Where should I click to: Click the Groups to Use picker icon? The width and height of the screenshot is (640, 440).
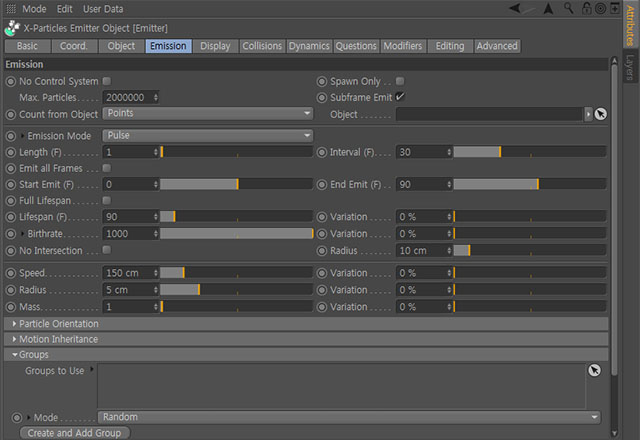click(x=594, y=370)
